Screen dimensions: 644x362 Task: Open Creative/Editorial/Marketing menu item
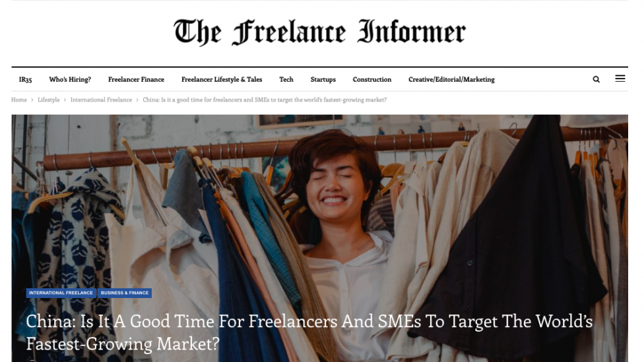tap(451, 80)
